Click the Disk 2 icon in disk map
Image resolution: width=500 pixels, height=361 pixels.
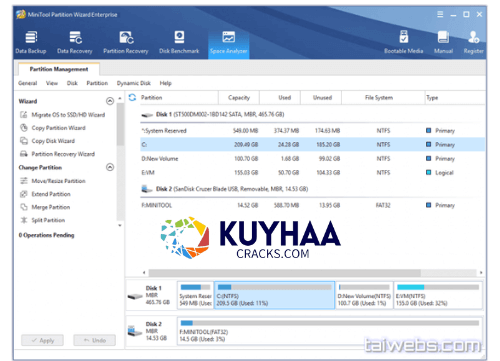click(135, 331)
